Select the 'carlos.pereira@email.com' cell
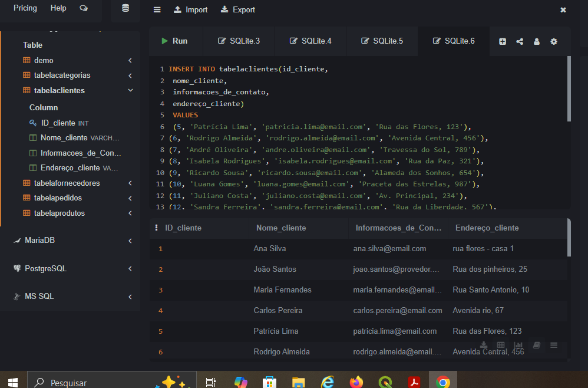The height and width of the screenshot is (388, 588). (x=398, y=310)
